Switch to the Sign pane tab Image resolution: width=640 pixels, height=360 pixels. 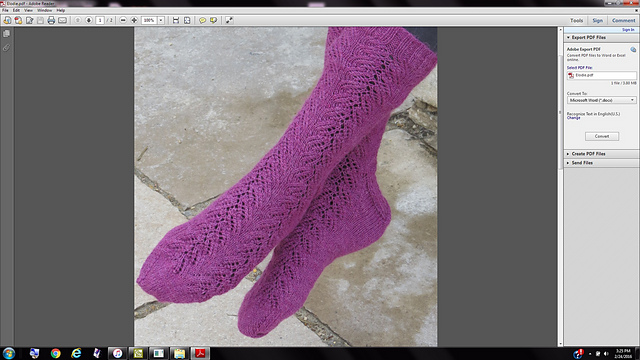coord(598,20)
